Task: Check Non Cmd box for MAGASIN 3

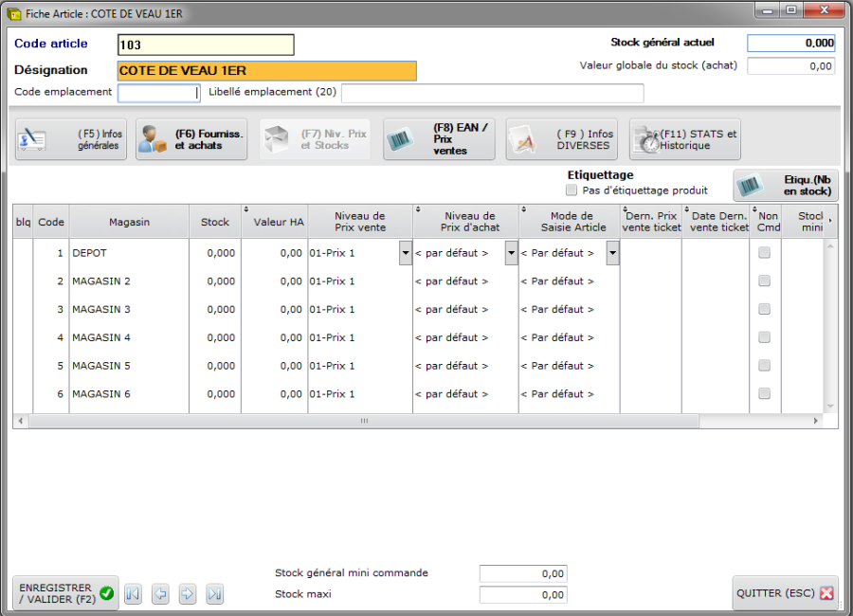Action: (764, 310)
